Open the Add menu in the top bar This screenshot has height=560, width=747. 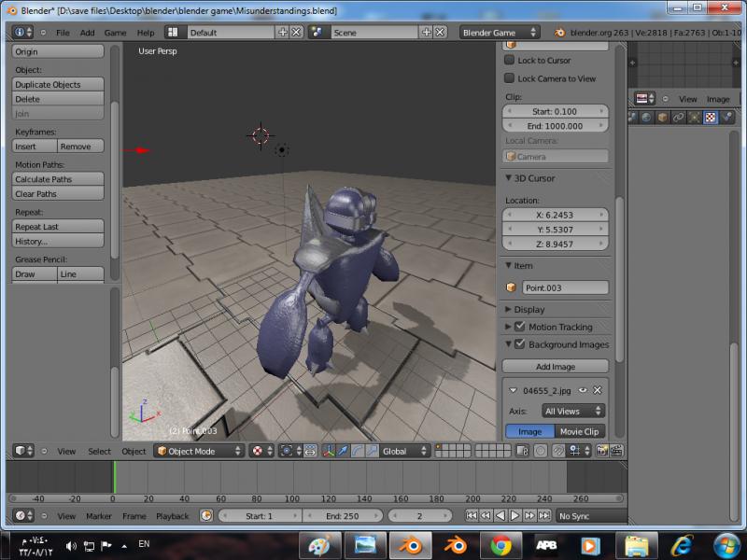[x=87, y=33]
